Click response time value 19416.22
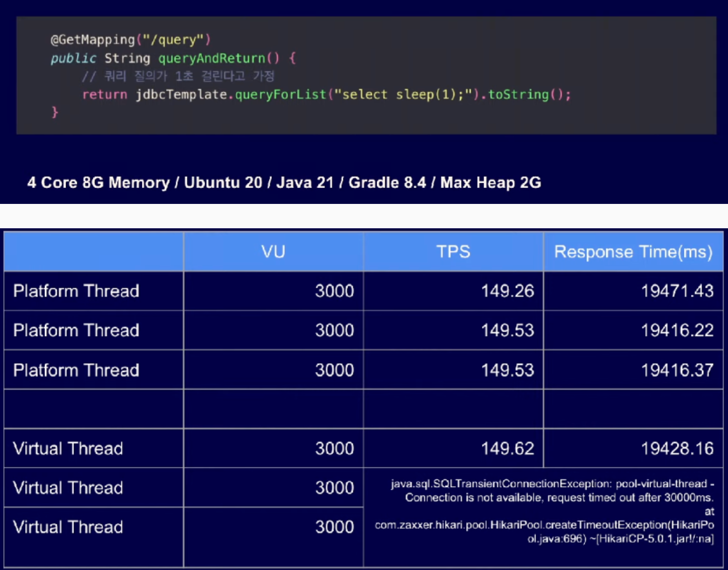 [677, 330]
